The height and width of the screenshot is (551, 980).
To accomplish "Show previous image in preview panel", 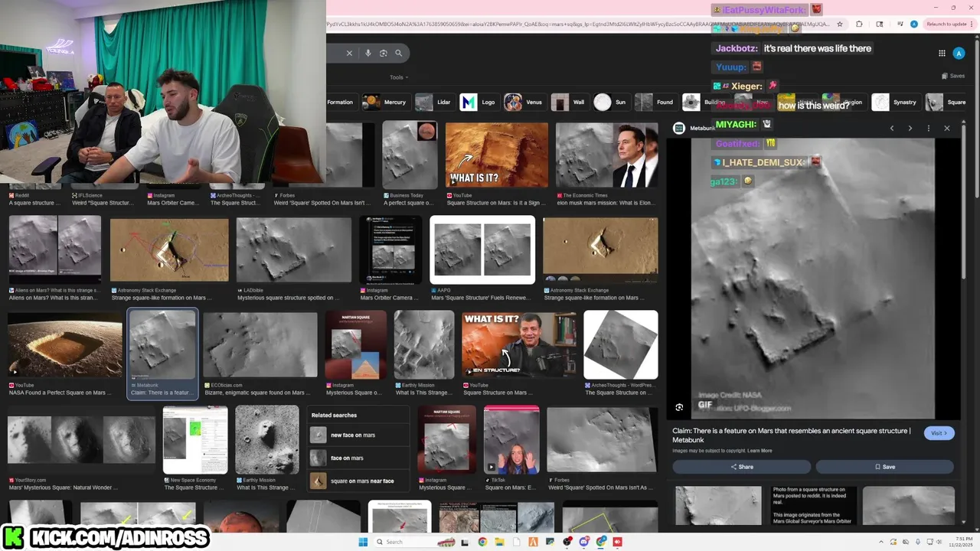I will tap(892, 129).
